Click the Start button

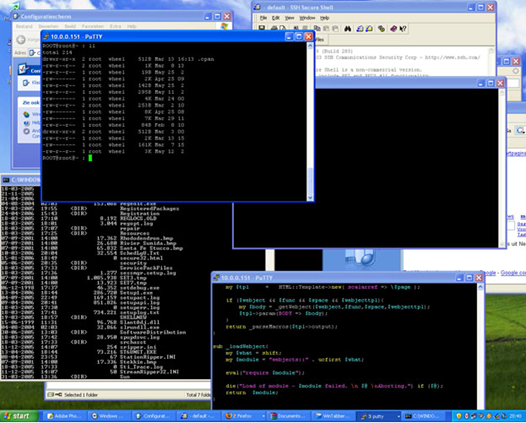pyautogui.click(x=19, y=416)
